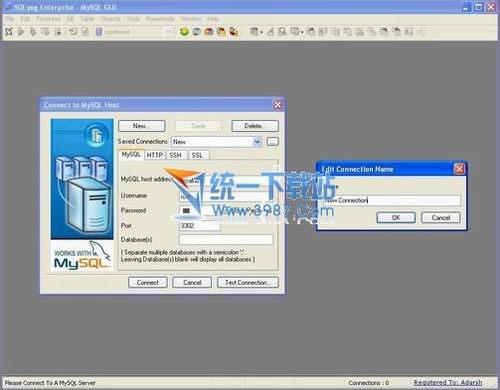This screenshot has width=500, height=390.
Task: Click the ellipsis button beside Saved Connections
Action: coord(272,142)
